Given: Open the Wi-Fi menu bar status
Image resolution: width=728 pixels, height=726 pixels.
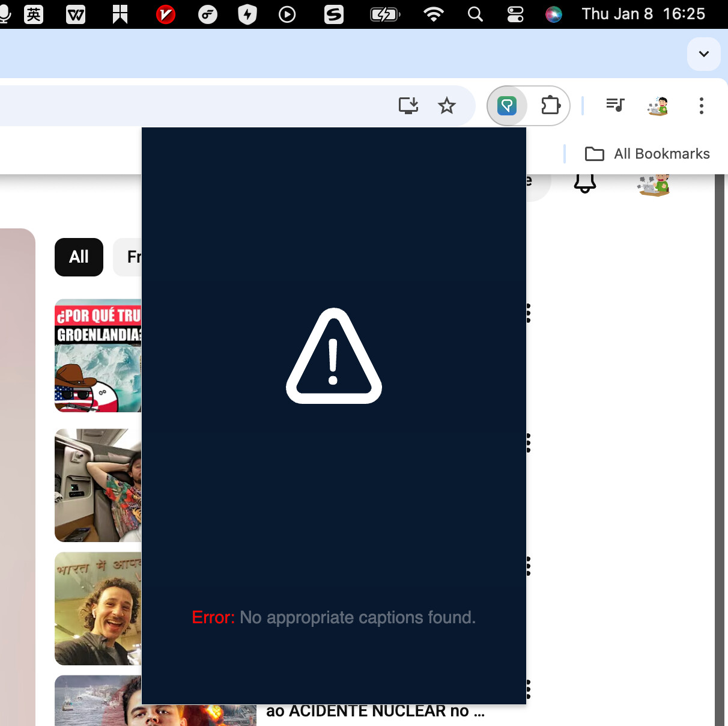Looking at the screenshot, I should point(433,14).
